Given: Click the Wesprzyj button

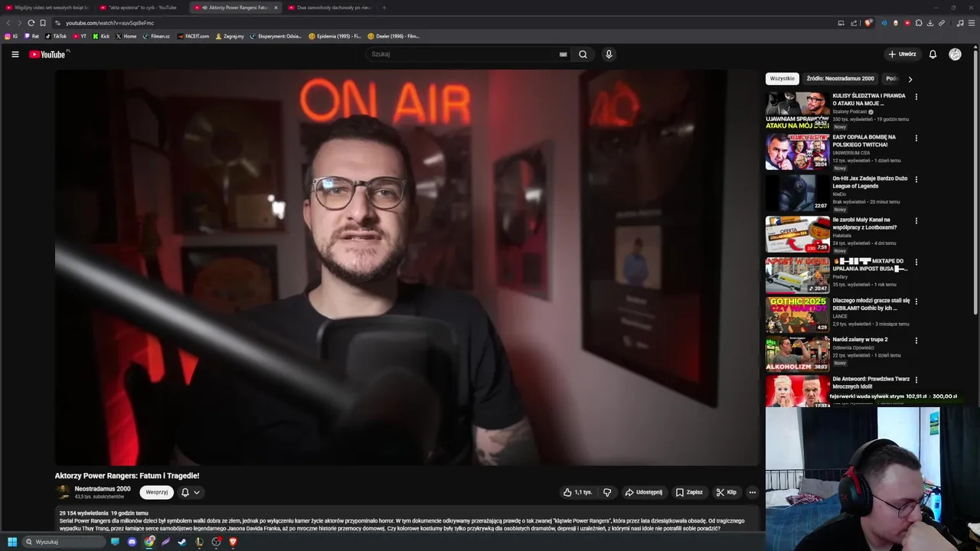Looking at the screenshot, I should (157, 493).
